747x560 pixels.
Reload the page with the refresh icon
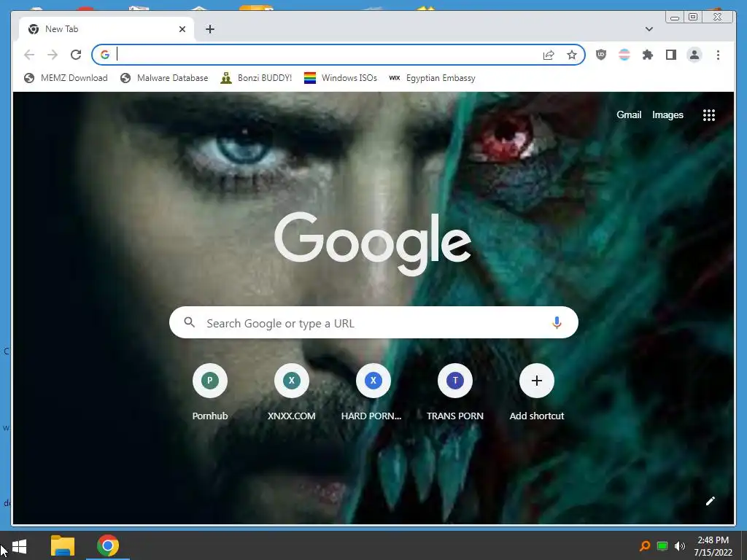click(76, 55)
